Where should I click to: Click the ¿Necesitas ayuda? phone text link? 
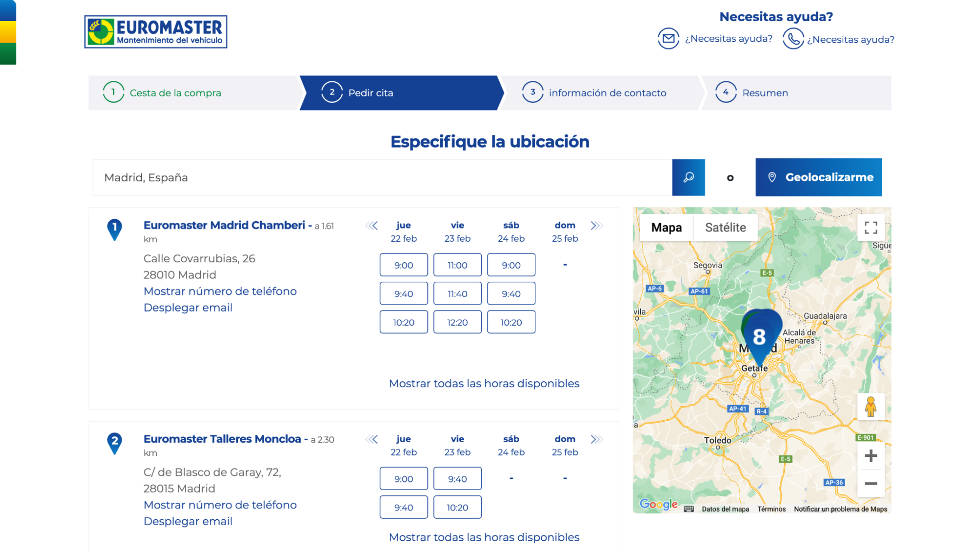(851, 40)
